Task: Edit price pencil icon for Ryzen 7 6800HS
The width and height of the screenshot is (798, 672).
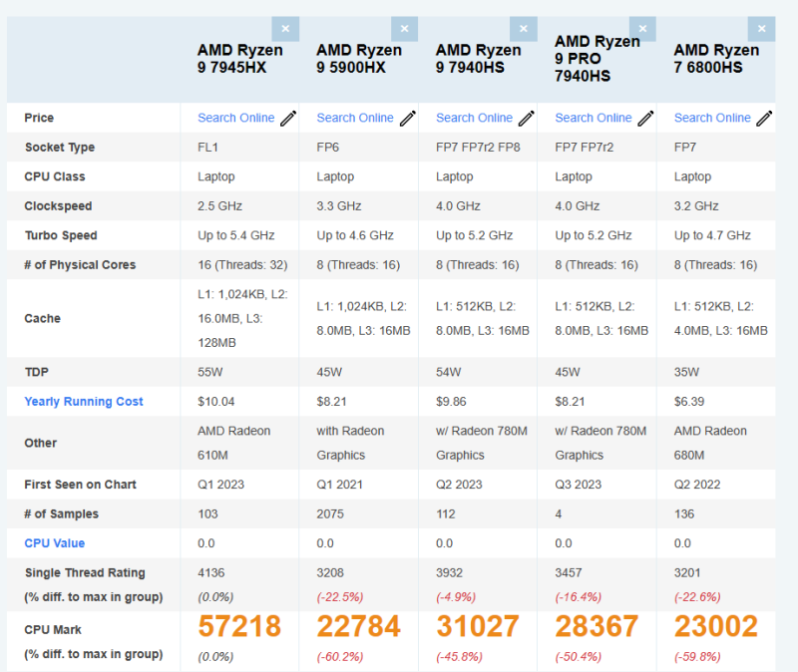Action: [x=764, y=118]
